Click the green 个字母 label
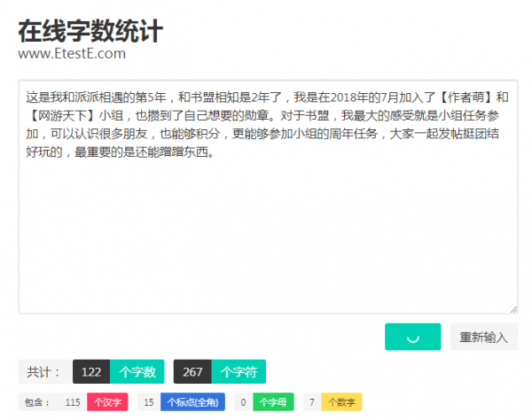Image resolution: width=532 pixels, height=420 pixels. point(273,402)
